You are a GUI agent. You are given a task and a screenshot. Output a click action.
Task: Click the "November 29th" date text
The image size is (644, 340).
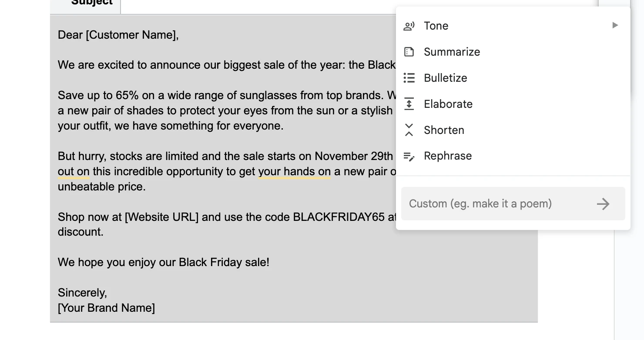pyautogui.click(x=353, y=157)
